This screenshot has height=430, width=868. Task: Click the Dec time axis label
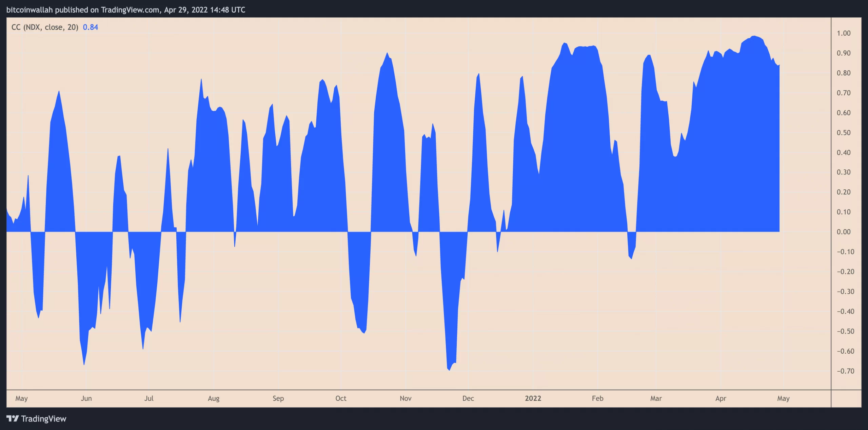coord(468,398)
